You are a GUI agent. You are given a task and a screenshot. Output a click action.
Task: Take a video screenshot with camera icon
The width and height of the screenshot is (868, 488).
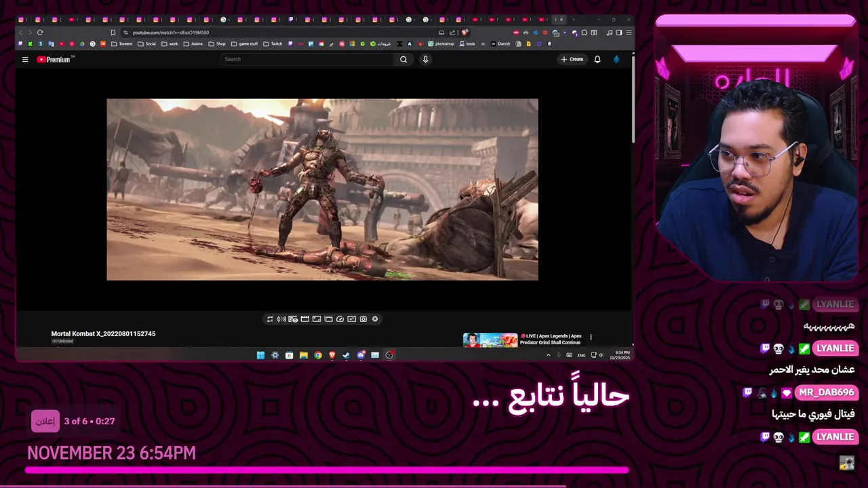[x=363, y=319]
